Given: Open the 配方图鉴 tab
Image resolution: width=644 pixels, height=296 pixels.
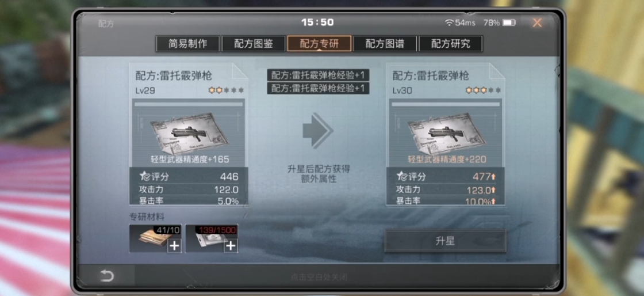Looking at the screenshot, I should coord(254,44).
